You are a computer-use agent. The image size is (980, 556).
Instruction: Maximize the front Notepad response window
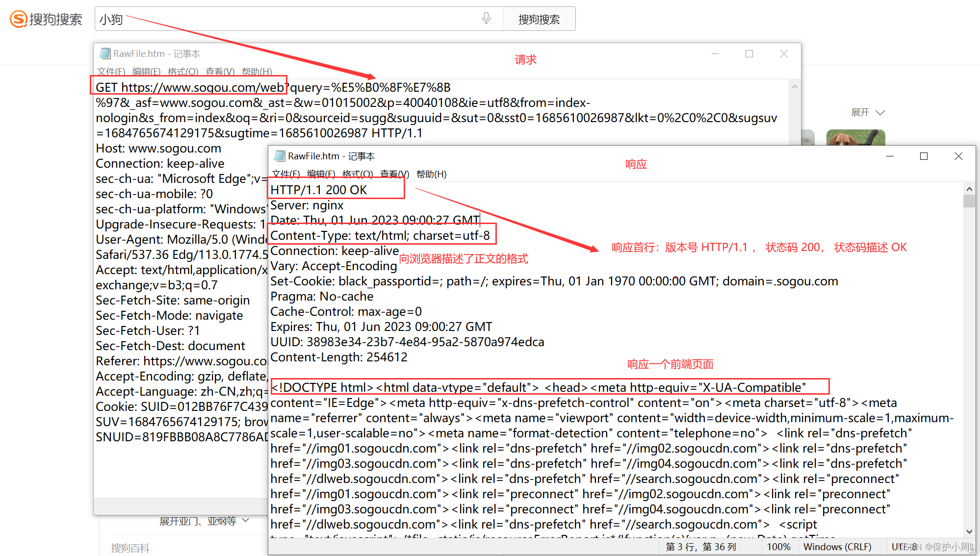(x=924, y=156)
